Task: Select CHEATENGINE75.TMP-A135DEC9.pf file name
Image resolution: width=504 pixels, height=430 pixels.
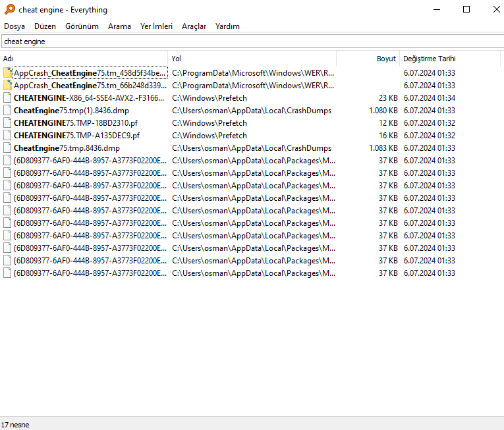Action: click(x=76, y=136)
